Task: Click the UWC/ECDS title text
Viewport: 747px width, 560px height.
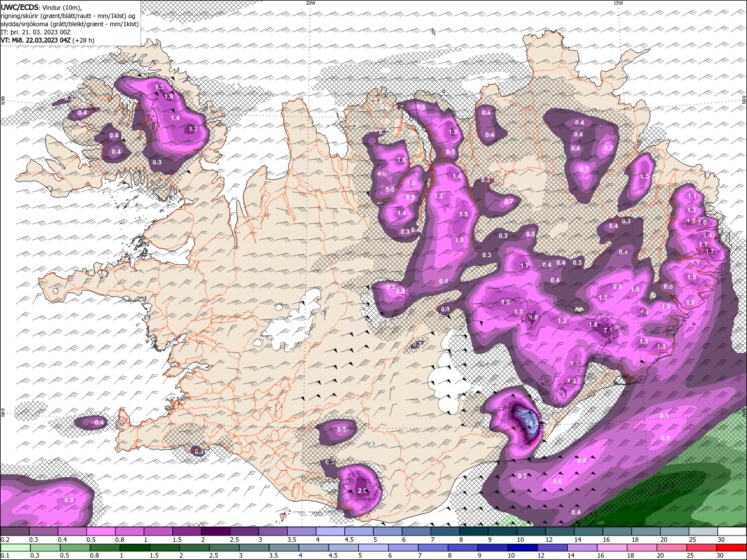Action: tap(20, 7)
